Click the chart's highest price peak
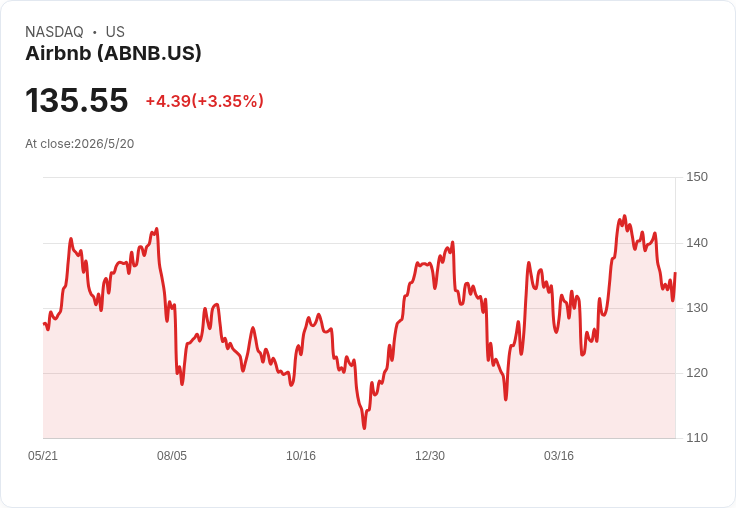This screenshot has width=736, height=508. tap(624, 216)
